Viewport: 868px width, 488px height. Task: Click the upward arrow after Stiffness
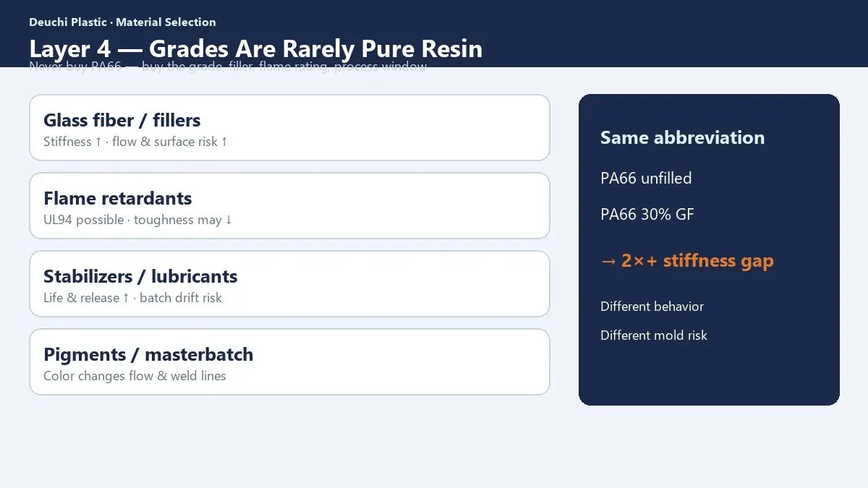pyautogui.click(x=98, y=142)
